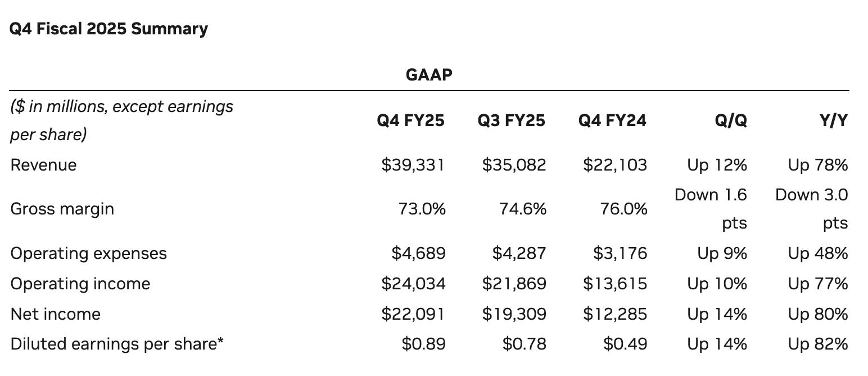Select the Operating expenses row label

pos(88,253)
